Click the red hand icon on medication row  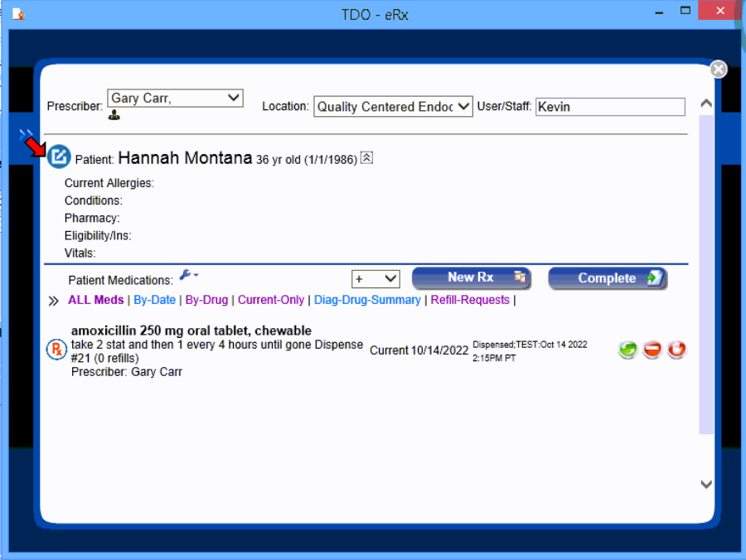tap(677, 350)
